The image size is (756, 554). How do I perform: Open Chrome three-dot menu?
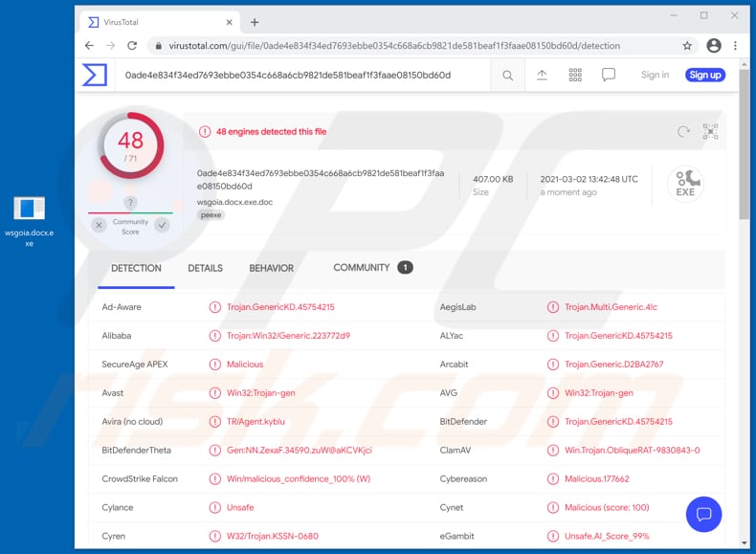click(x=735, y=45)
